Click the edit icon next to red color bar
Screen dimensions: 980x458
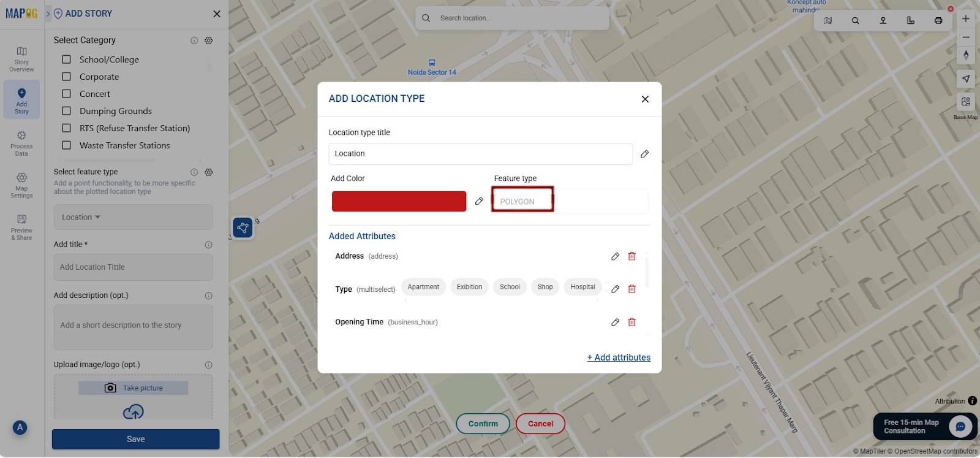coord(479,201)
